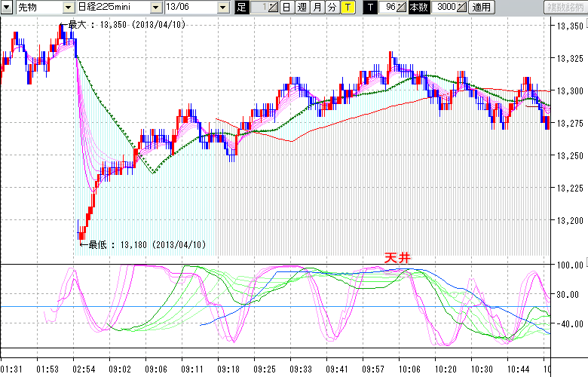The image size is (588, 377).
Task: Select the 月 (monthly) timeframe button
Action: click(x=317, y=8)
